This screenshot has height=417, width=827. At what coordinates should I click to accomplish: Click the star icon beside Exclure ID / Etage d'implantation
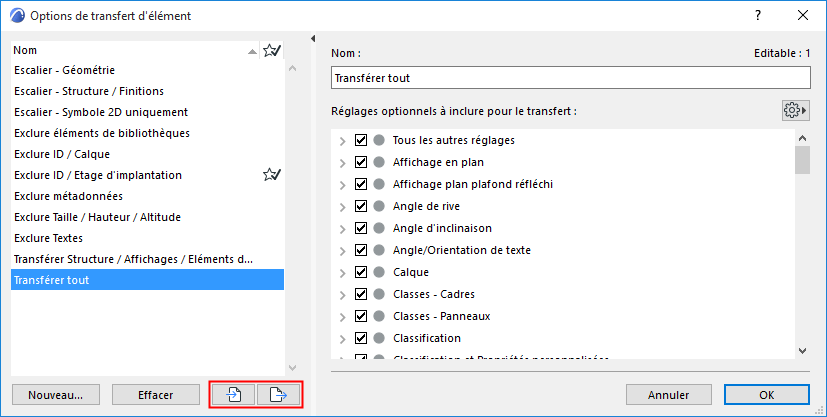[271, 175]
